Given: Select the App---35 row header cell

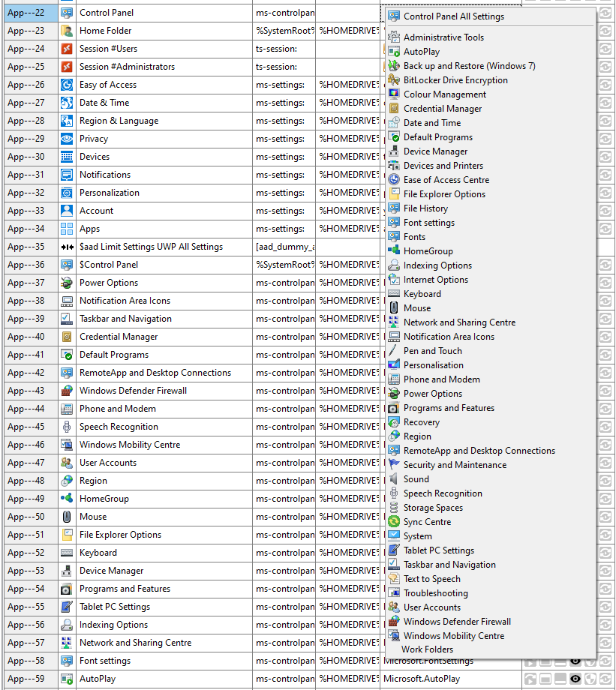Looking at the screenshot, I should click(x=27, y=247).
